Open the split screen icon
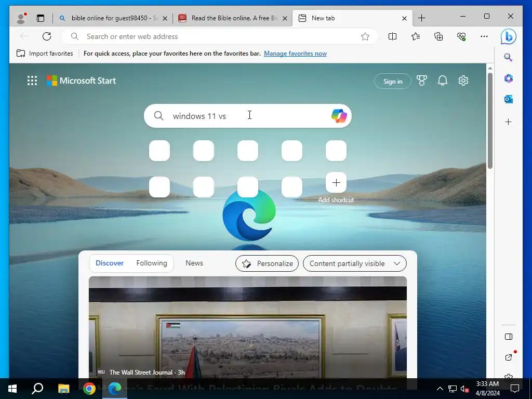Image resolution: width=532 pixels, height=399 pixels. [x=392, y=36]
